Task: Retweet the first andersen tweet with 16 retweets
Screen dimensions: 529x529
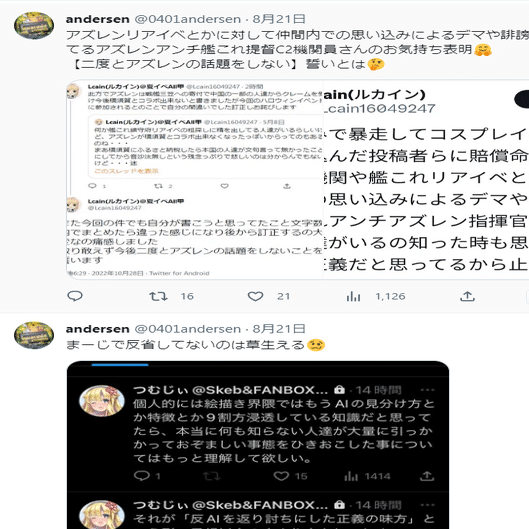Action: 158,296
